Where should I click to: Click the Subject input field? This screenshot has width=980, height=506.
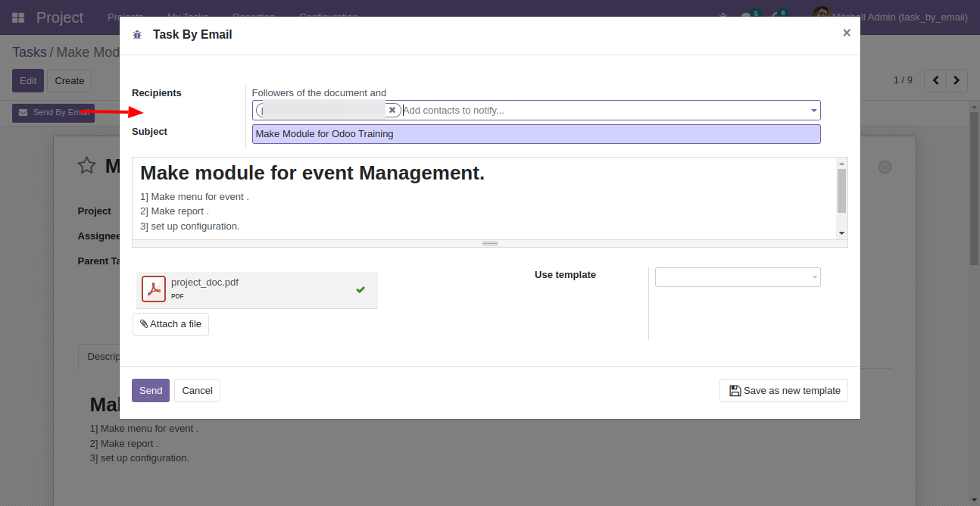536,134
